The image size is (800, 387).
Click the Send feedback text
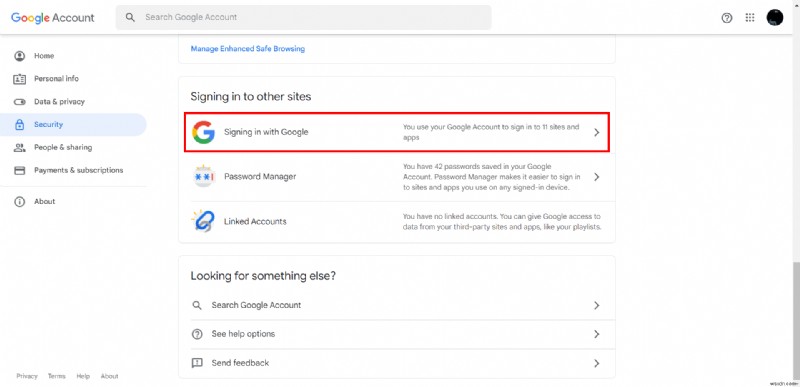(x=240, y=363)
